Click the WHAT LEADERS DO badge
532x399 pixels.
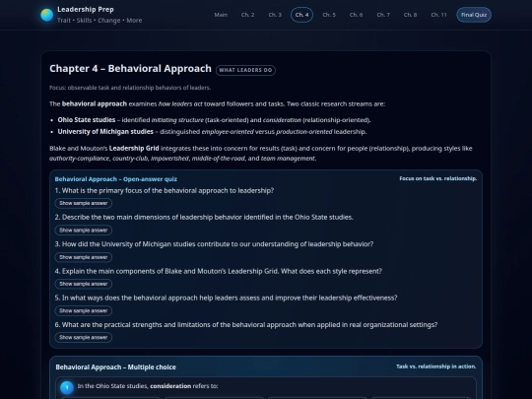(245, 70)
